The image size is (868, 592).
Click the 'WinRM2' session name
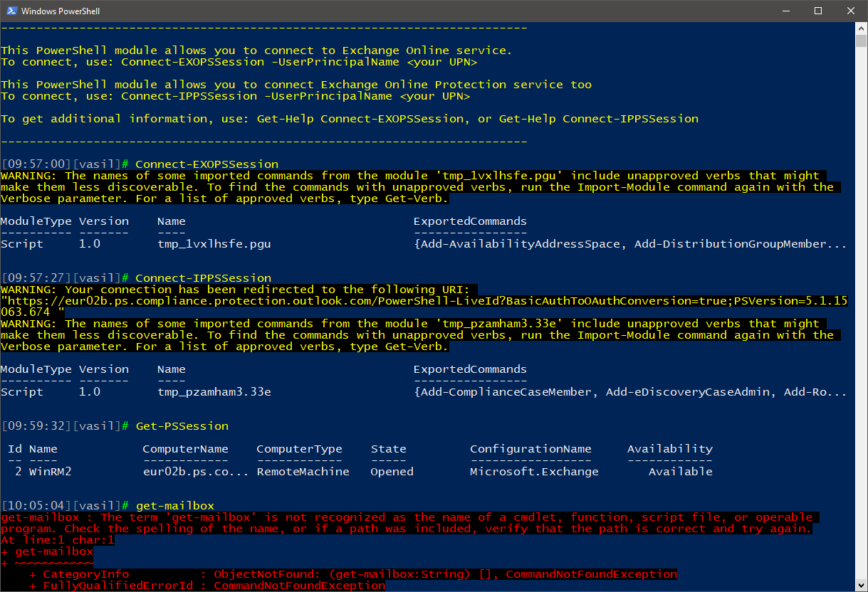[50, 472]
